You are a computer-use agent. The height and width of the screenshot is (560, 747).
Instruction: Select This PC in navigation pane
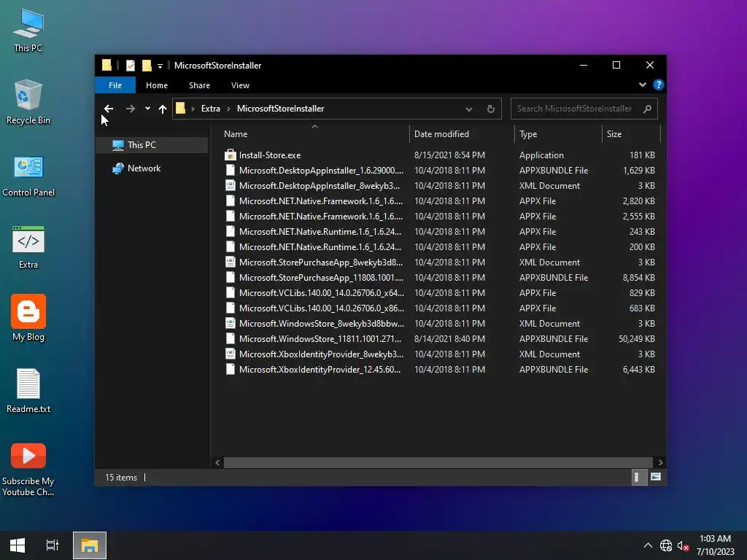pos(152,145)
